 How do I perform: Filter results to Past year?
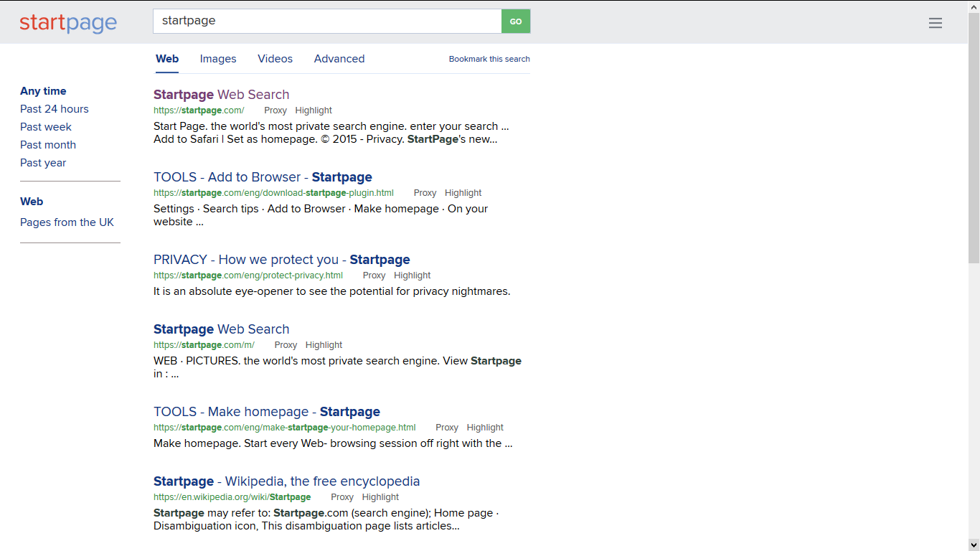pyautogui.click(x=43, y=163)
